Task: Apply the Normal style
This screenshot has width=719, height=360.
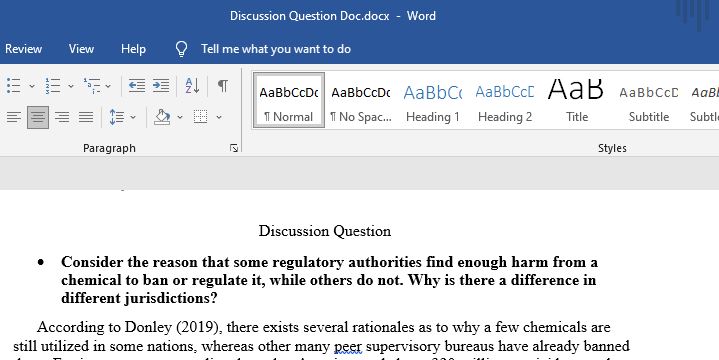Action: click(289, 100)
